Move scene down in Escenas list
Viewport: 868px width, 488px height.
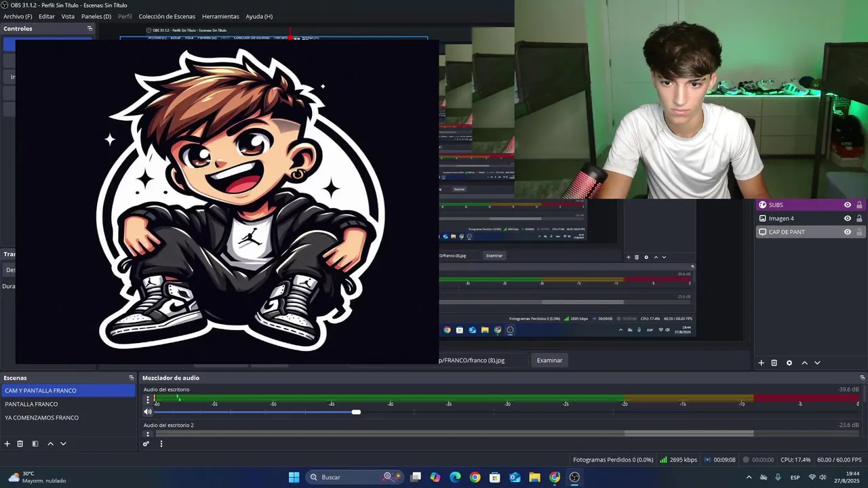[x=63, y=444]
